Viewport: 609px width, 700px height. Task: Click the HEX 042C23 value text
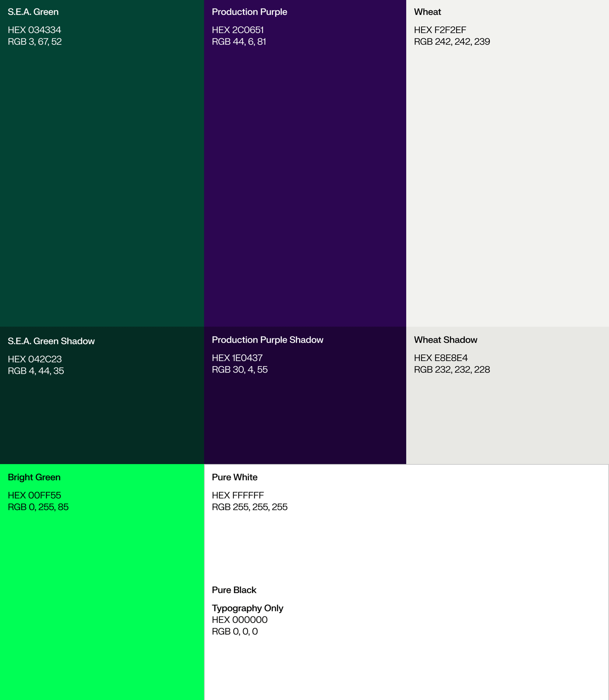coord(35,359)
